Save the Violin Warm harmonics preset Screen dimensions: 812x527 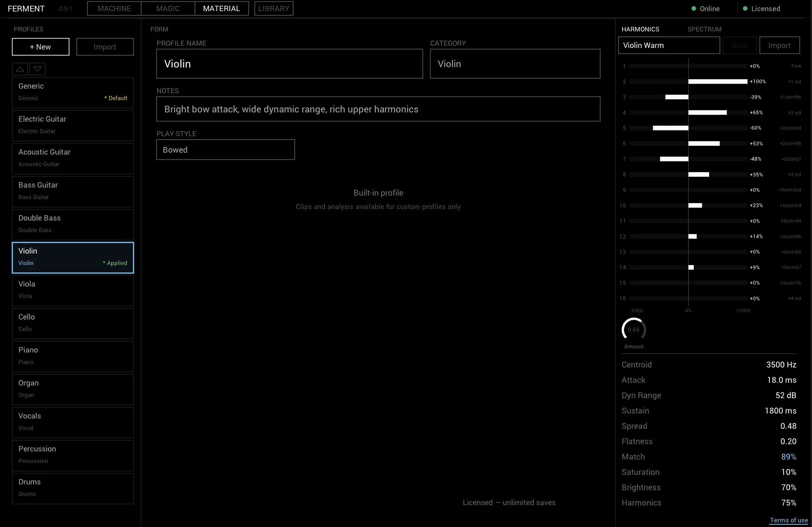coord(739,45)
